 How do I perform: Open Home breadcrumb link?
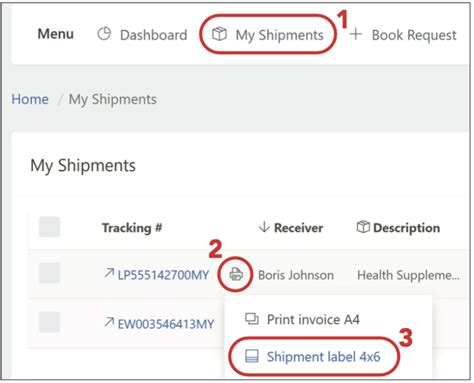pos(30,99)
